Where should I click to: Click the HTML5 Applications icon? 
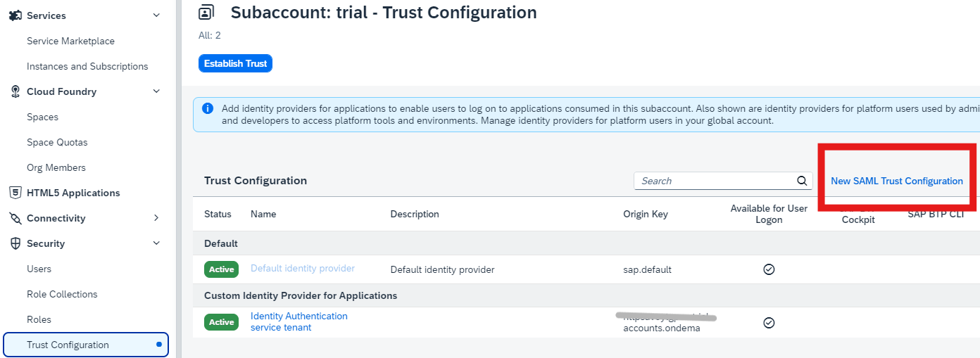(15, 193)
